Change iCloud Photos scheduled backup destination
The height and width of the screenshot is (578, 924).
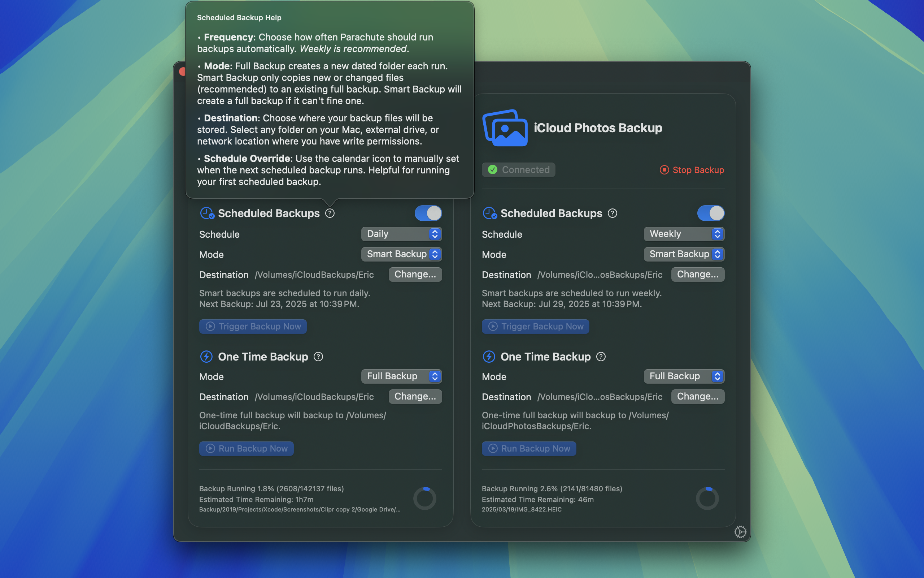[x=698, y=275]
